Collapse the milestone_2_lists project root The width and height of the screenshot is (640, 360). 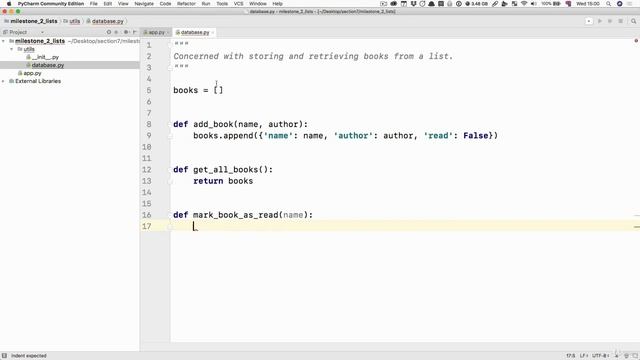(4, 41)
